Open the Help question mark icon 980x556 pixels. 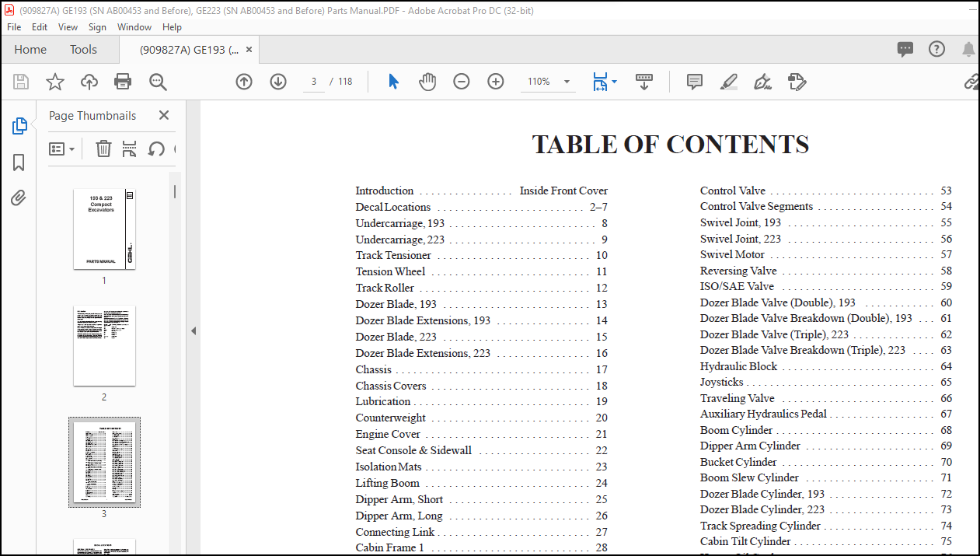coord(937,50)
